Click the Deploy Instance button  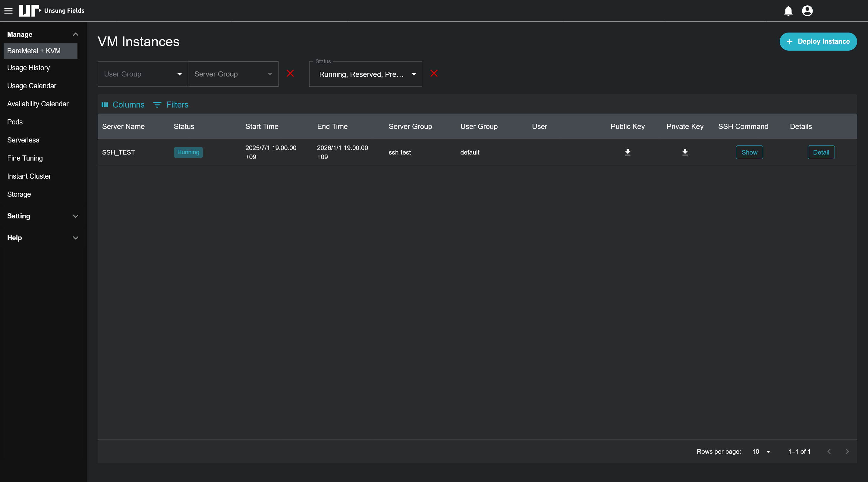pyautogui.click(x=818, y=42)
